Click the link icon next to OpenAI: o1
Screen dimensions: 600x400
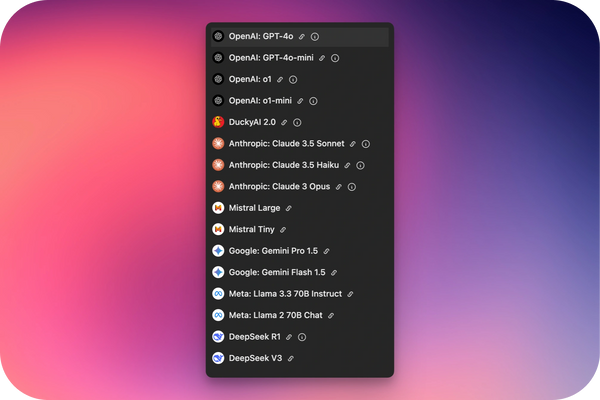click(280, 79)
